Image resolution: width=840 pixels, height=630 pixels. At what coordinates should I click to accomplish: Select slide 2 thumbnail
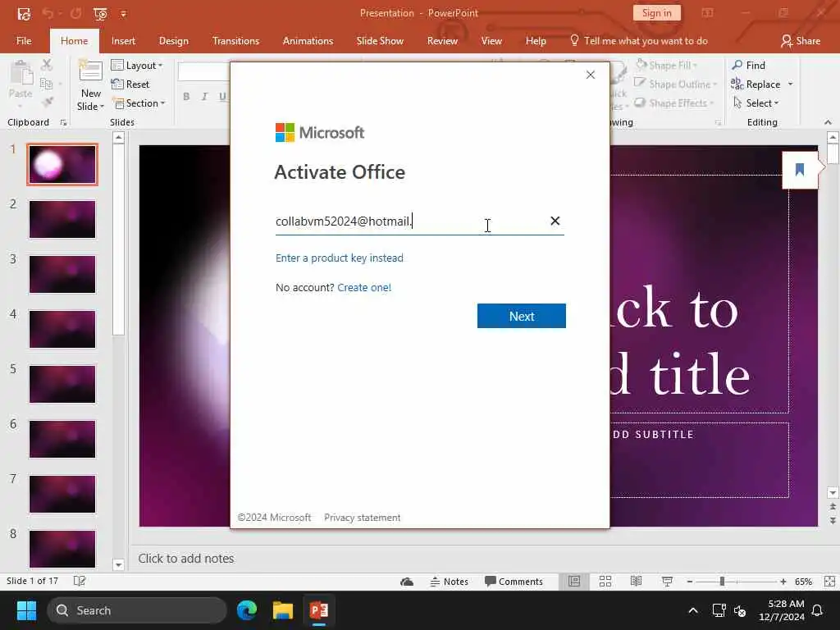point(62,220)
